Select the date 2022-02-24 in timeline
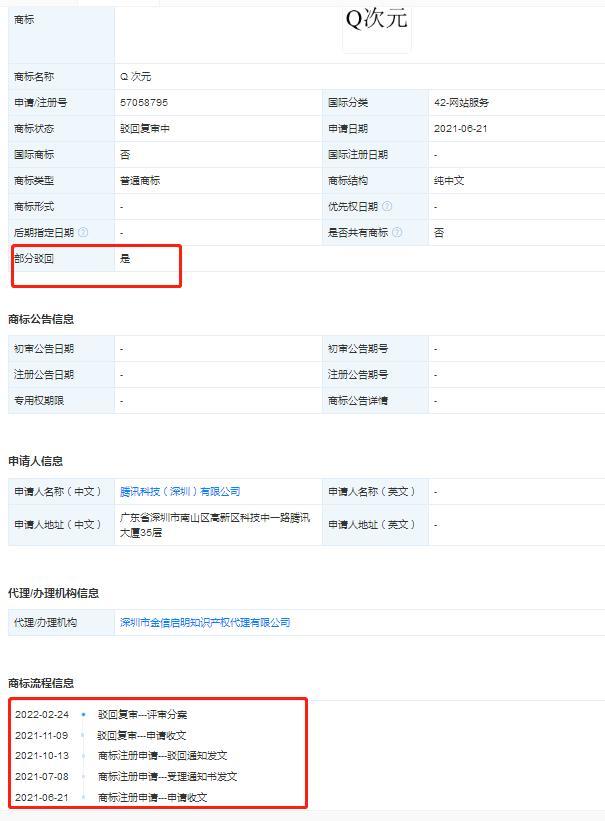 pyautogui.click(x=42, y=715)
